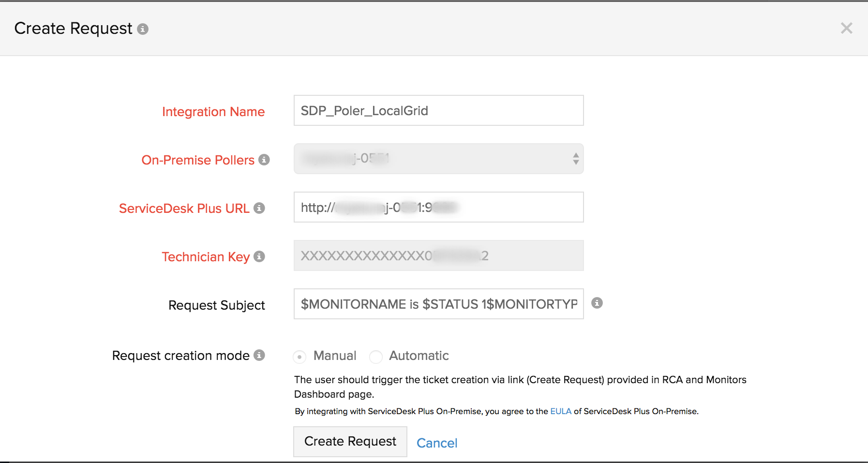Viewport: 868px width, 463px height.
Task: Cancel the request creation
Action: point(436,443)
